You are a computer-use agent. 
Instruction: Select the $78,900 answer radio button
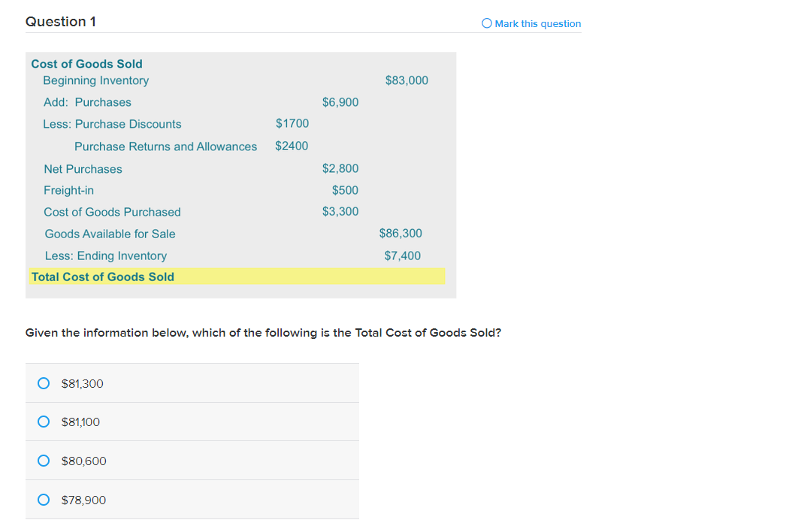click(44, 500)
